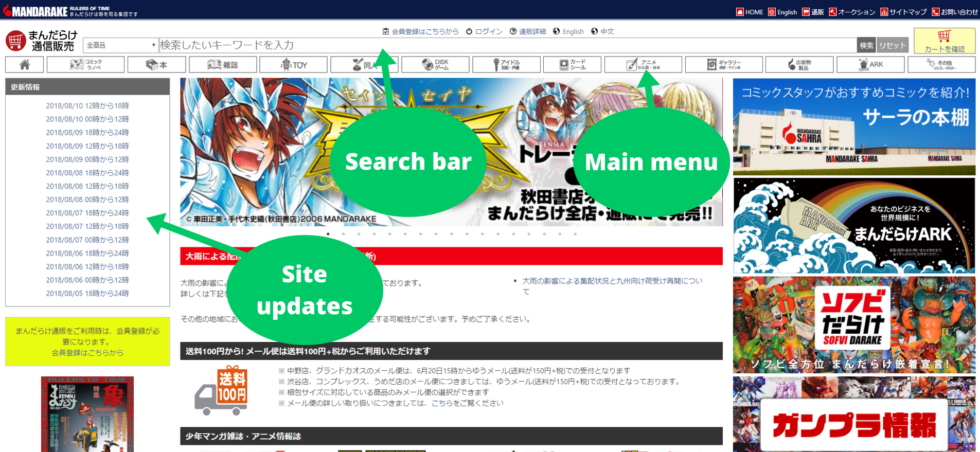Viewport: 980px width, 452px height.
Task: Open update 2018/08/10 00時から12時
Action: pyautogui.click(x=87, y=119)
